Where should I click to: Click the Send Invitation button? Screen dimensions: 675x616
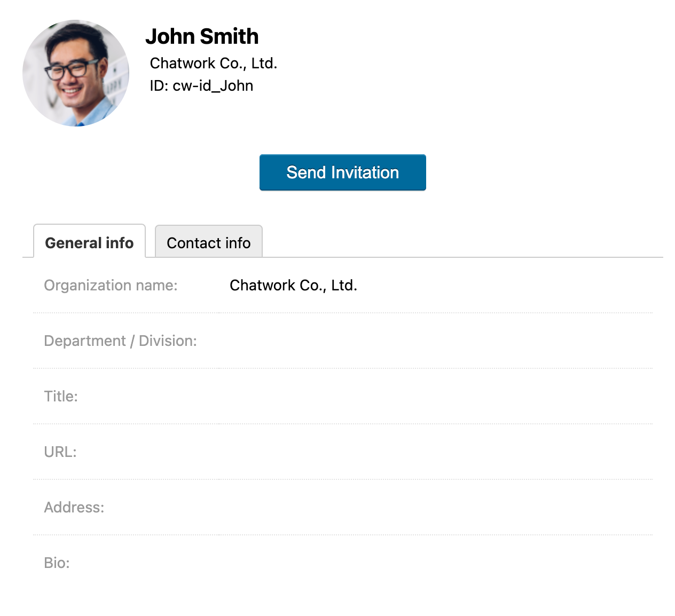coord(343,172)
